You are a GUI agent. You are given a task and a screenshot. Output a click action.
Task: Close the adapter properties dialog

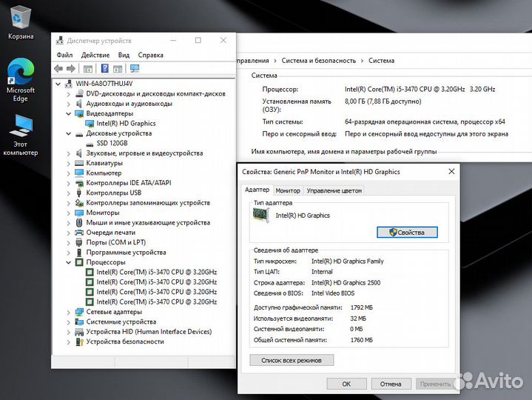(451, 171)
